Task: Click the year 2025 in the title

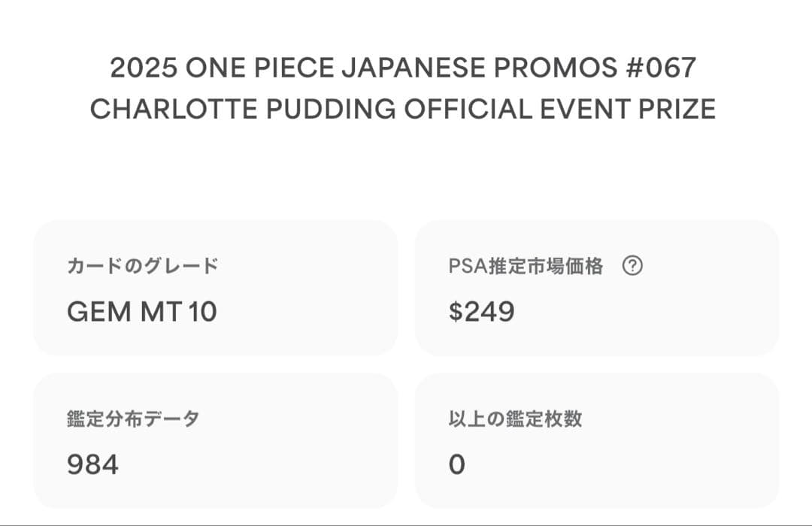Action: (x=144, y=68)
